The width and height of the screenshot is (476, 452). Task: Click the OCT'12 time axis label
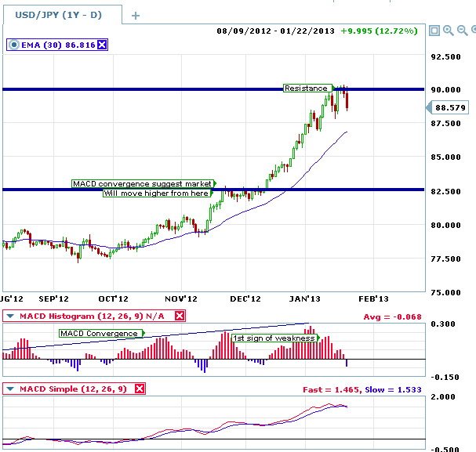point(113,299)
